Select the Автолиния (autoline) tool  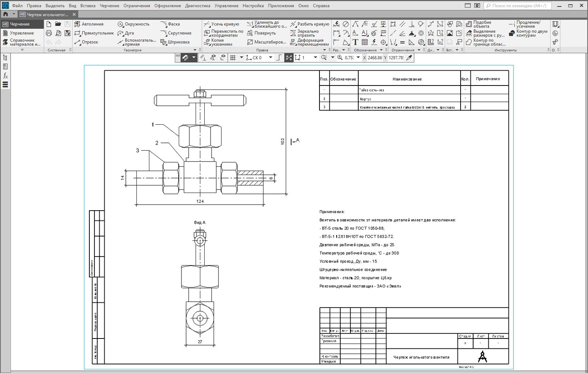click(x=89, y=24)
